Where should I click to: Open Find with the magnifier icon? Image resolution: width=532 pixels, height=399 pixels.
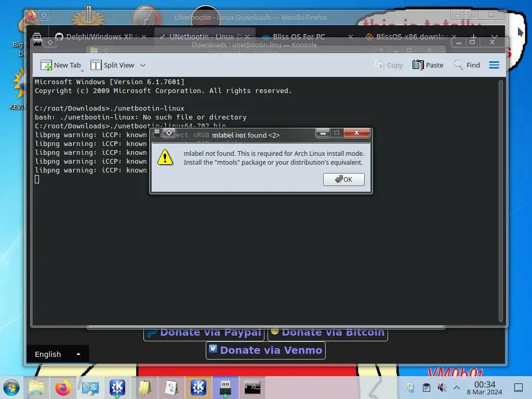pos(458,65)
